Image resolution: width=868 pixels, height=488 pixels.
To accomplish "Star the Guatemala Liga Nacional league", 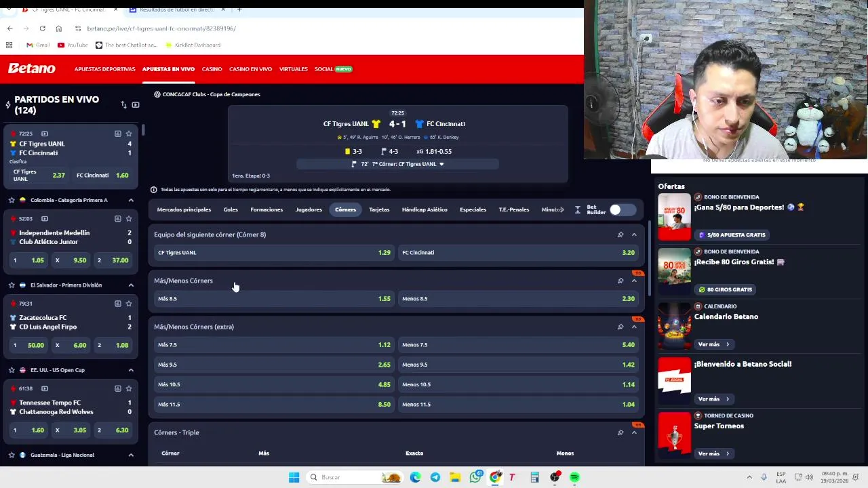I will click(12, 455).
